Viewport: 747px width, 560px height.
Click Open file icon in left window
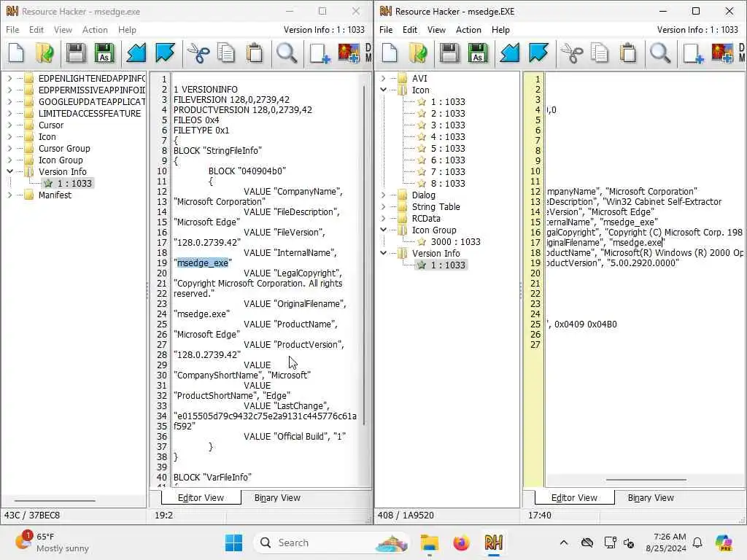point(44,52)
